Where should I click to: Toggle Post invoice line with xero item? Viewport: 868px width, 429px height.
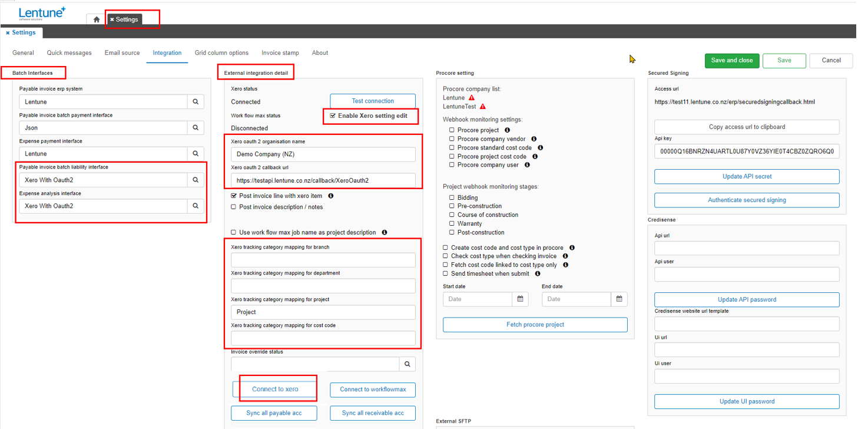234,196
